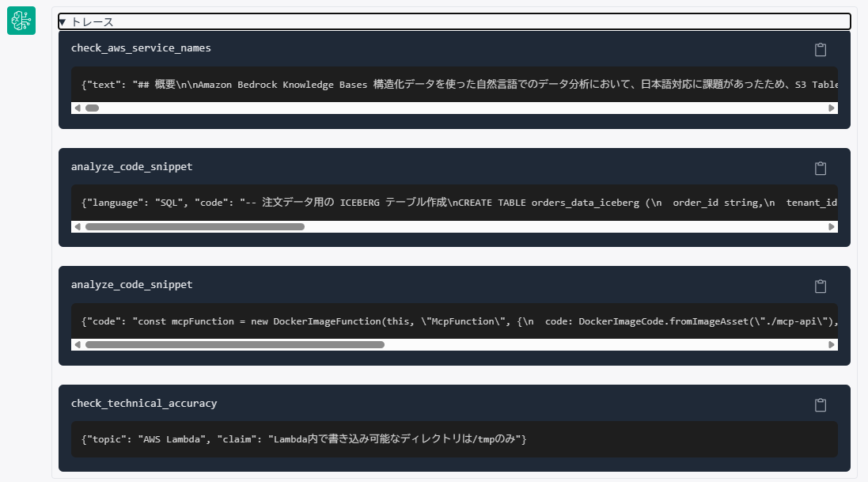This screenshot has width=868, height=482.
Task: Click the check_aws_service_names title
Action: click(x=141, y=47)
